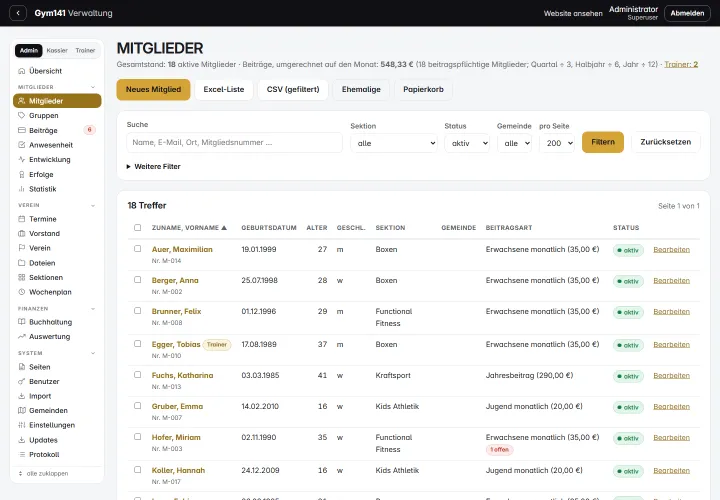Open the Papierkorb view
720x500 pixels.
[x=423, y=90]
